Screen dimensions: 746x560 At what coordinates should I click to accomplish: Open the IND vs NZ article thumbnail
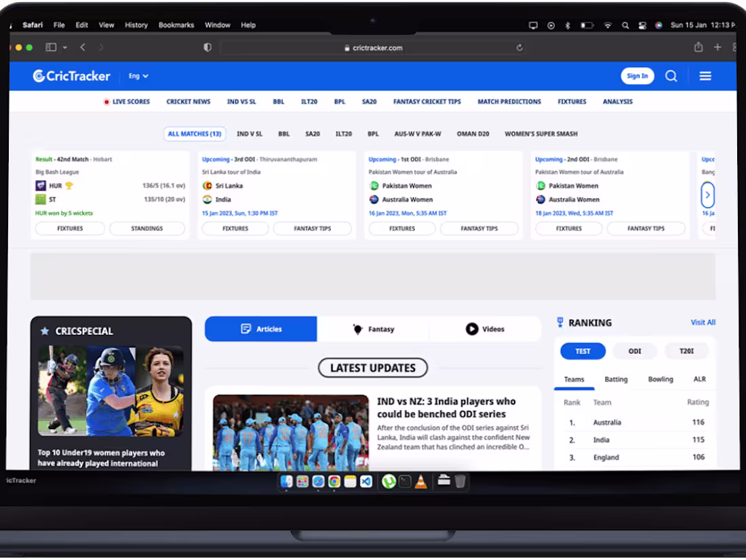(291, 433)
